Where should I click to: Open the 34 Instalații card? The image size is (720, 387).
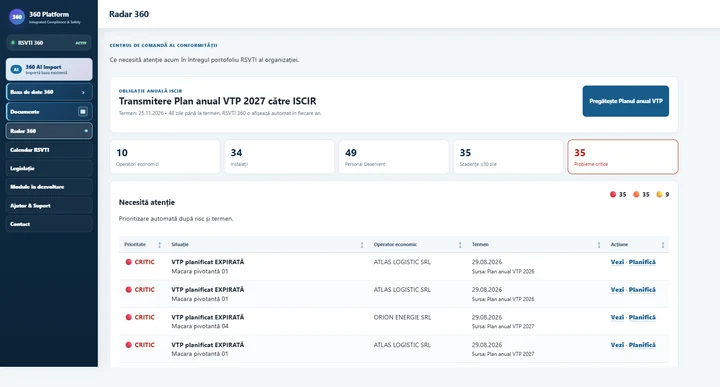pos(279,157)
